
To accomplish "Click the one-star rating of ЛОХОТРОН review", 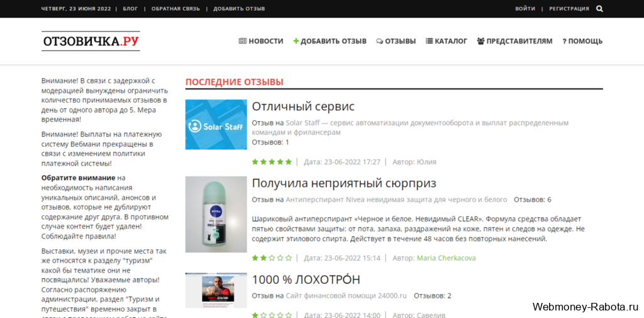I will tap(272, 315).
